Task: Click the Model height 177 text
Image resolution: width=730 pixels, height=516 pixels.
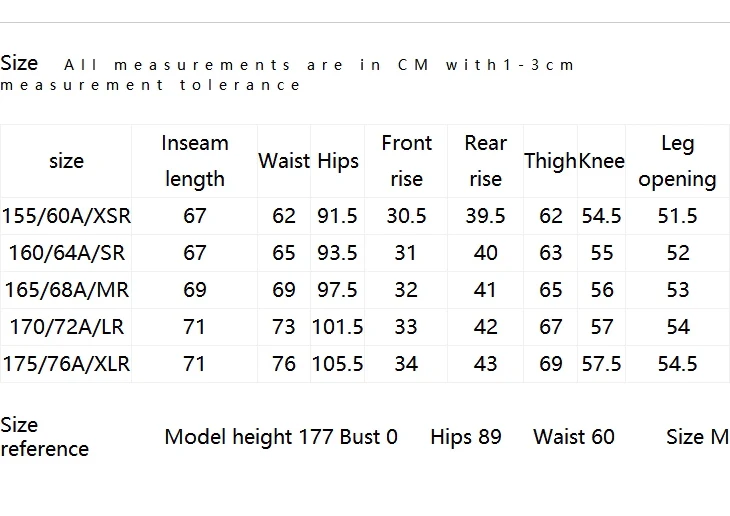Action: coord(249,437)
